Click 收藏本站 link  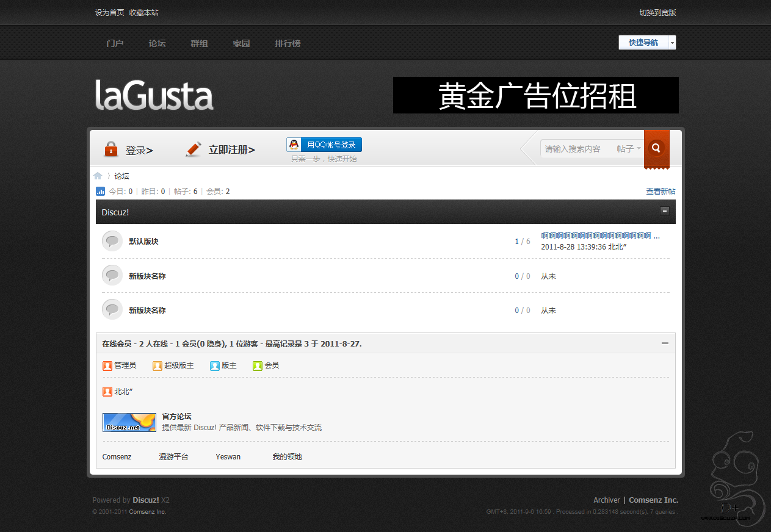tap(144, 13)
